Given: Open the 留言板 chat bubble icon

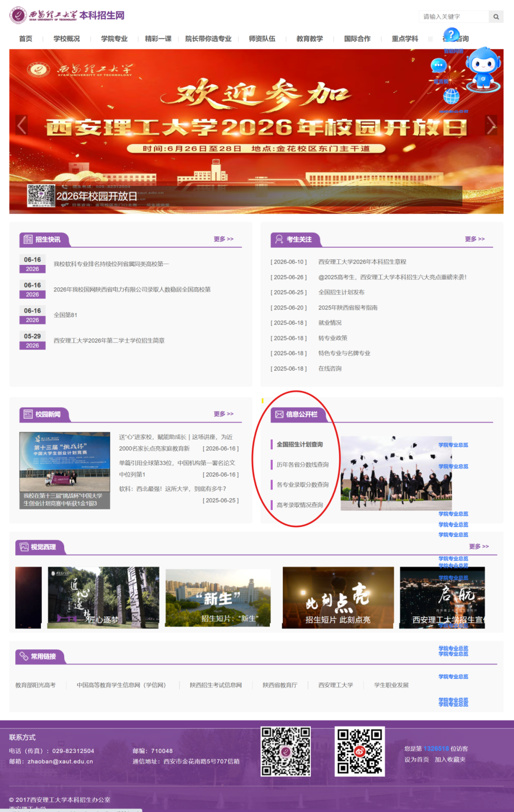Looking at the screenshot, I should [x=439, y=65].
